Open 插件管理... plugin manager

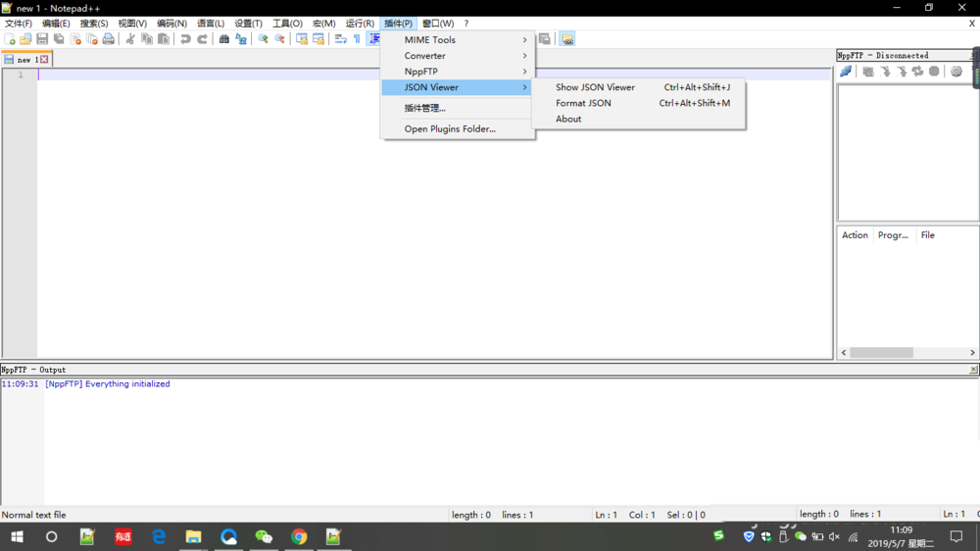458,108
